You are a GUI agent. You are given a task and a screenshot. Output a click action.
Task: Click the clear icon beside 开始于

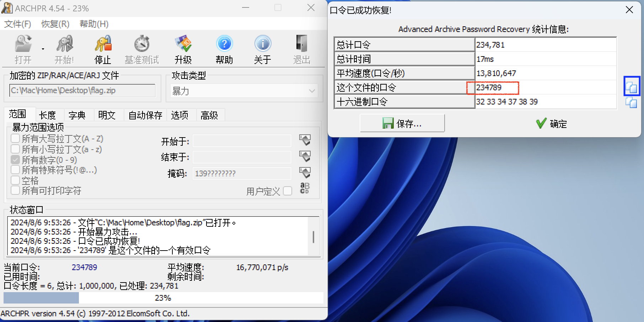[x=305, y=140]
